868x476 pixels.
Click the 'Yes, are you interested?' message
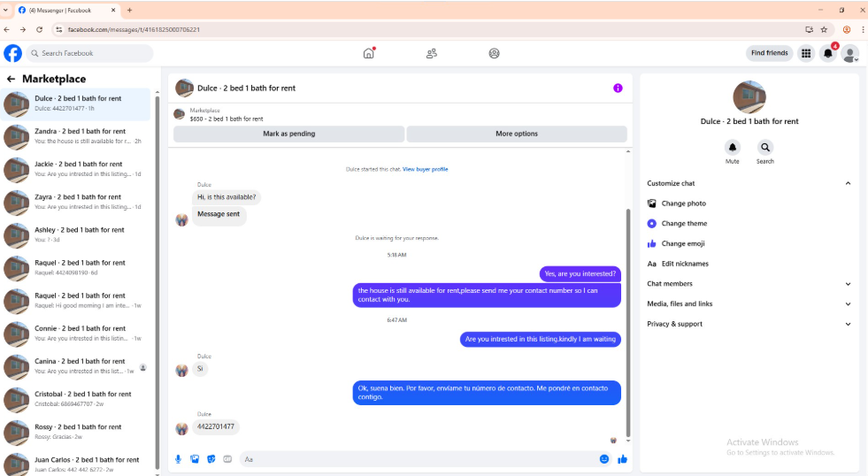(580, 273)
